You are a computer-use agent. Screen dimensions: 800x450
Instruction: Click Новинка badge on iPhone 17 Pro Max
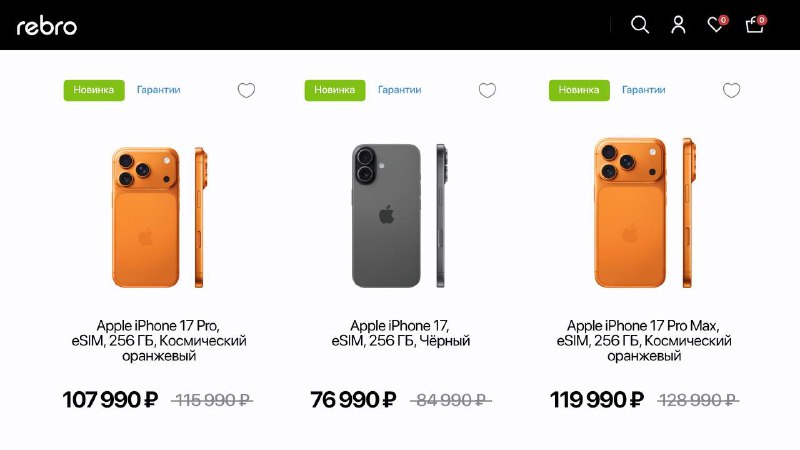coord(579,90)
